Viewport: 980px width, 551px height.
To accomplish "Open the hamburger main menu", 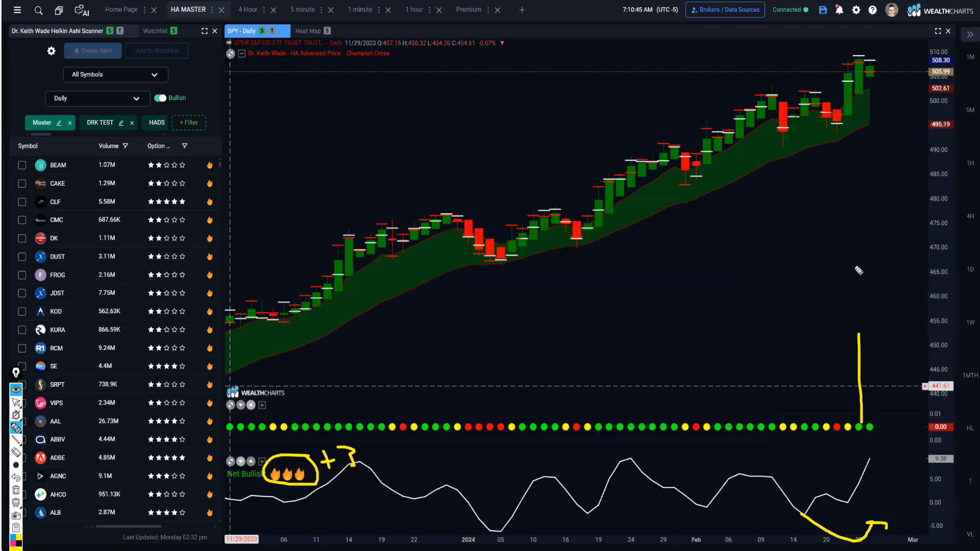I will point(17,10).
